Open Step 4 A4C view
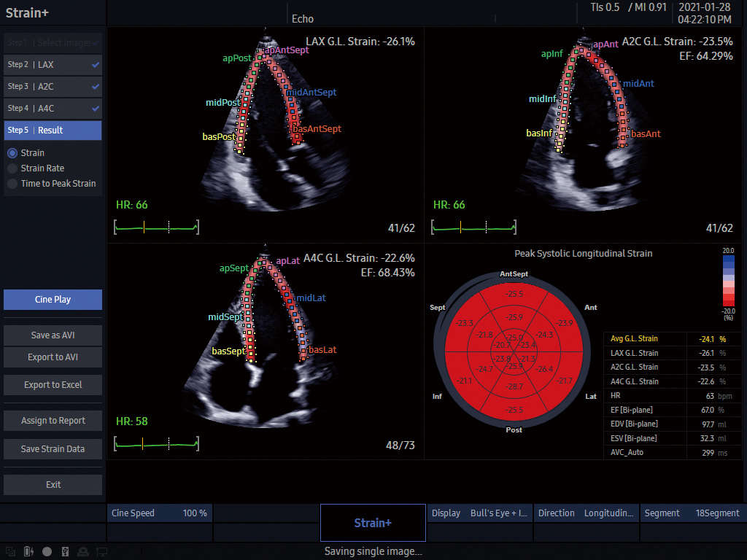747x560 pixels. 53,108
